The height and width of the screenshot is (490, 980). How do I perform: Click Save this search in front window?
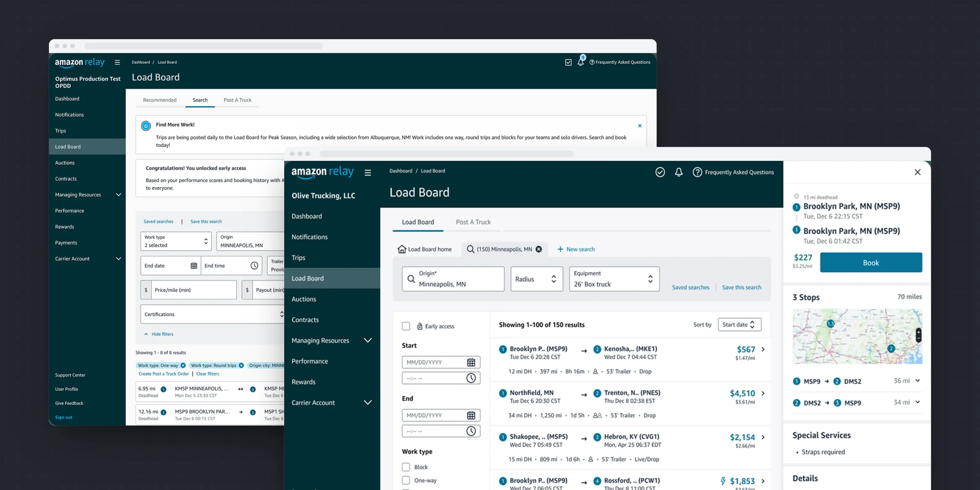[x=742, y=287]
